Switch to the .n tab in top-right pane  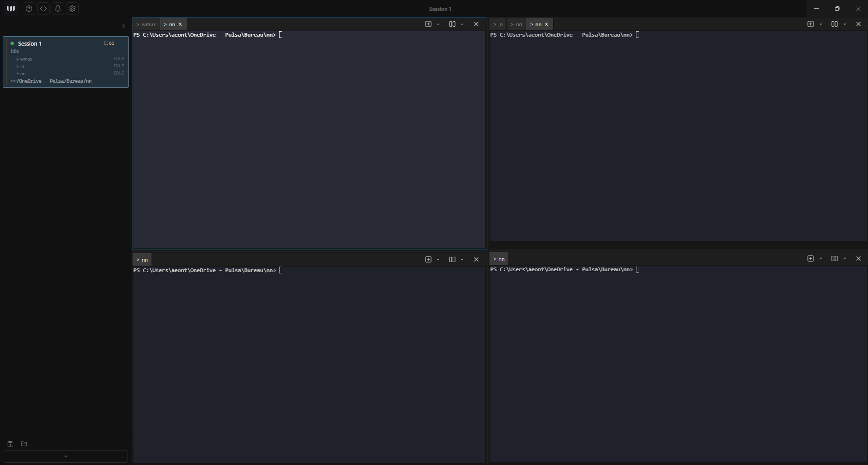(x=498, y=24)
